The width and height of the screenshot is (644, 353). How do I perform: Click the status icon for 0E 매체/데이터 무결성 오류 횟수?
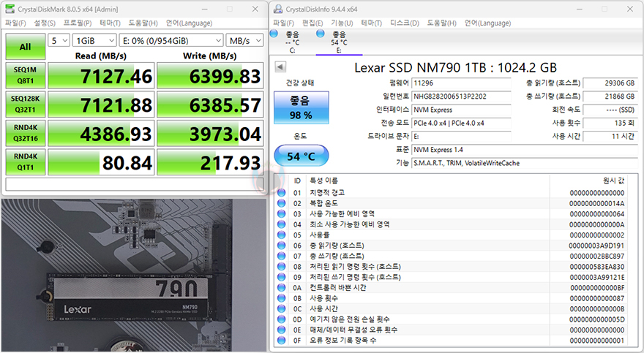click(x=281, y=330)
